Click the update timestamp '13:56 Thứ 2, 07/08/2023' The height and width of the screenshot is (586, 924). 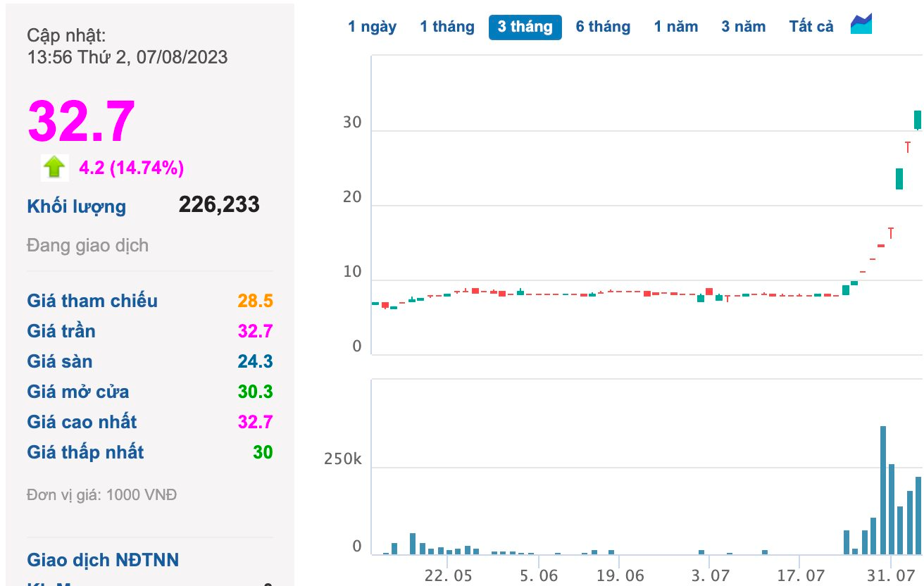127,58
